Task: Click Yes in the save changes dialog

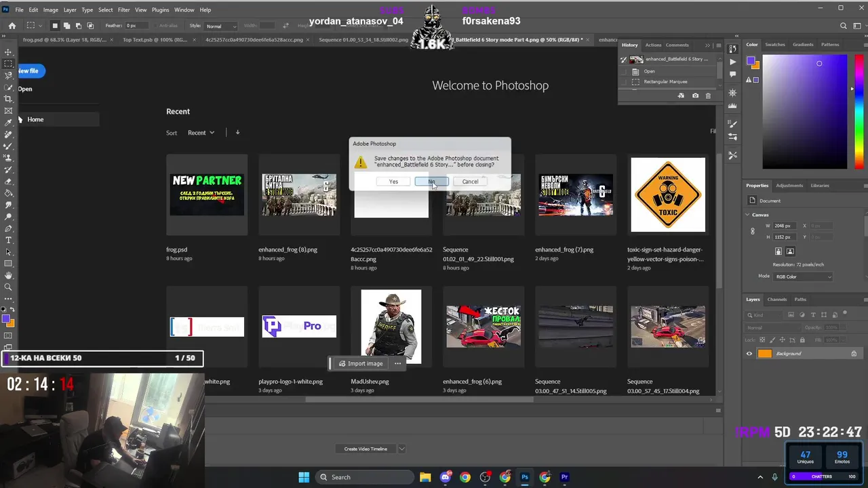Action: click(x=393, y=182)
